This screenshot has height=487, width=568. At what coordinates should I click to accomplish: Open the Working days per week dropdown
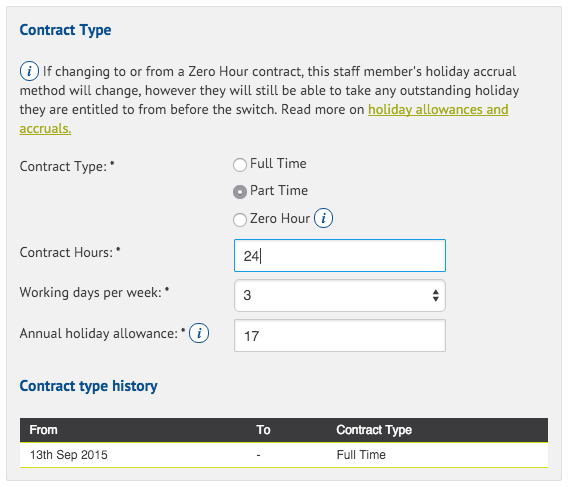340,295
